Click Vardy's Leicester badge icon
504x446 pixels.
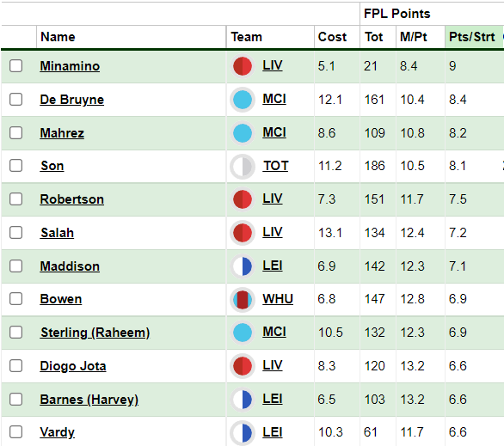pos(243,432)
